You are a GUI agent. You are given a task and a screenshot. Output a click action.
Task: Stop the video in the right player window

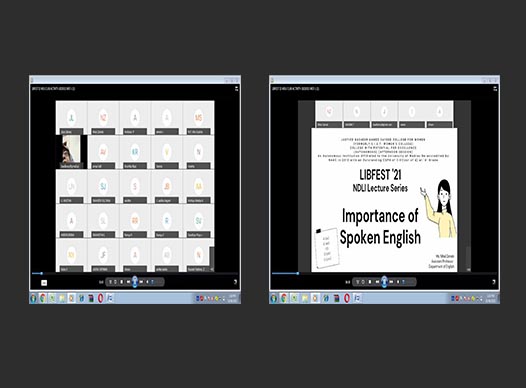click(x=370, y=282)
